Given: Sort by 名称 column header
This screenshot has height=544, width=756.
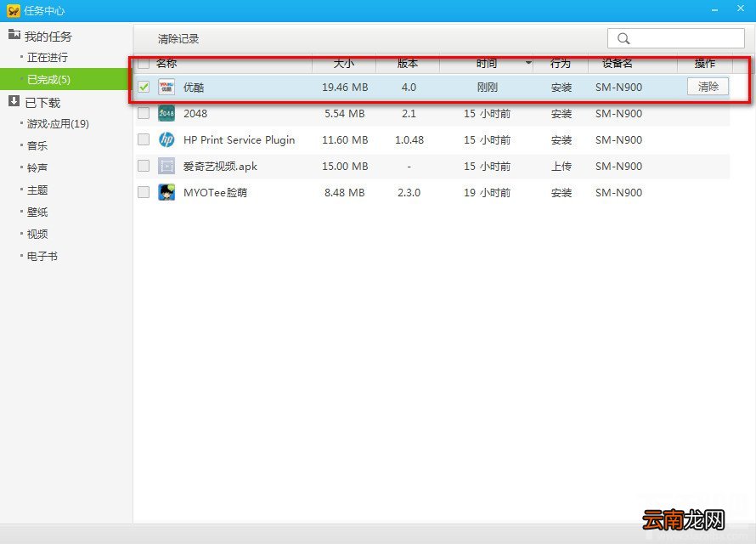Looking at the screenshot, I should click(x=166, y=63).
